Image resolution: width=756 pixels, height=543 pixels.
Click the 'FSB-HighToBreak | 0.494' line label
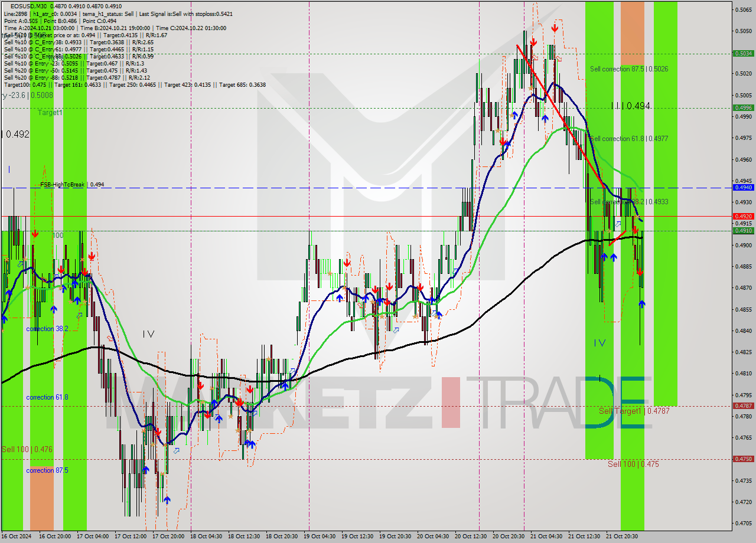[72, 185]
